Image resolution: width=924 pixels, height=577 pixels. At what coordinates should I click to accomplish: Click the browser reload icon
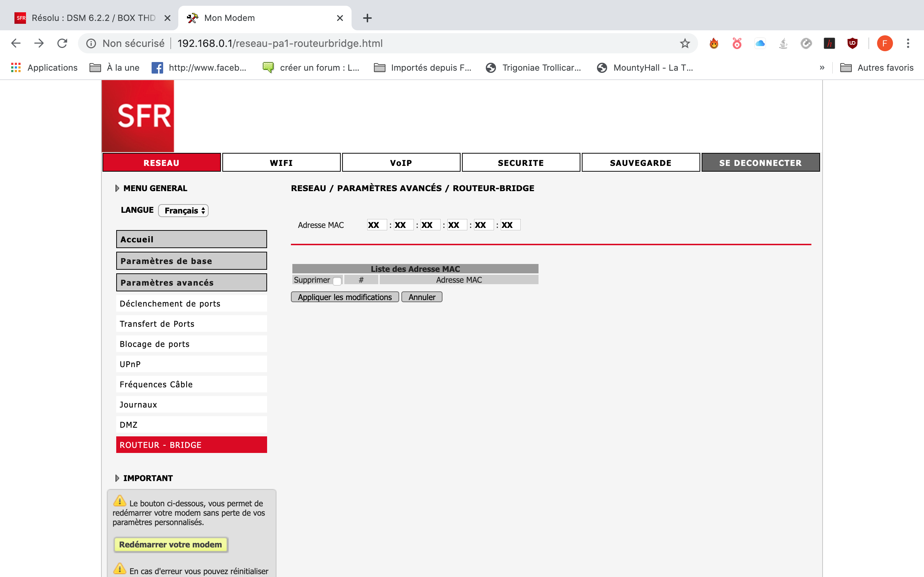tap(62, 43)
